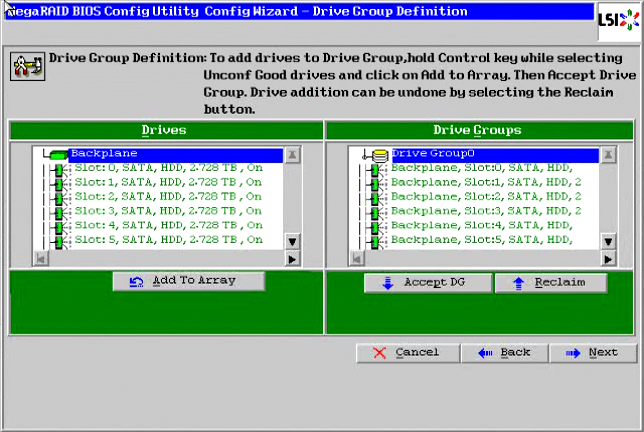Click drive icon for Slot: 3 in Drives
Image resolution: width=644 pixels, height=432 pixels.
point(66,211)
